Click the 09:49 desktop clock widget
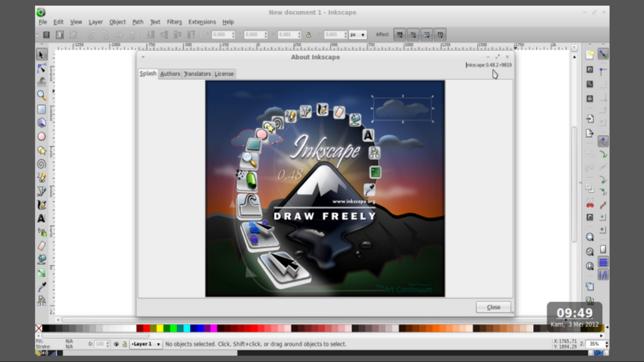The image size is (644, 362). point(575,316)
